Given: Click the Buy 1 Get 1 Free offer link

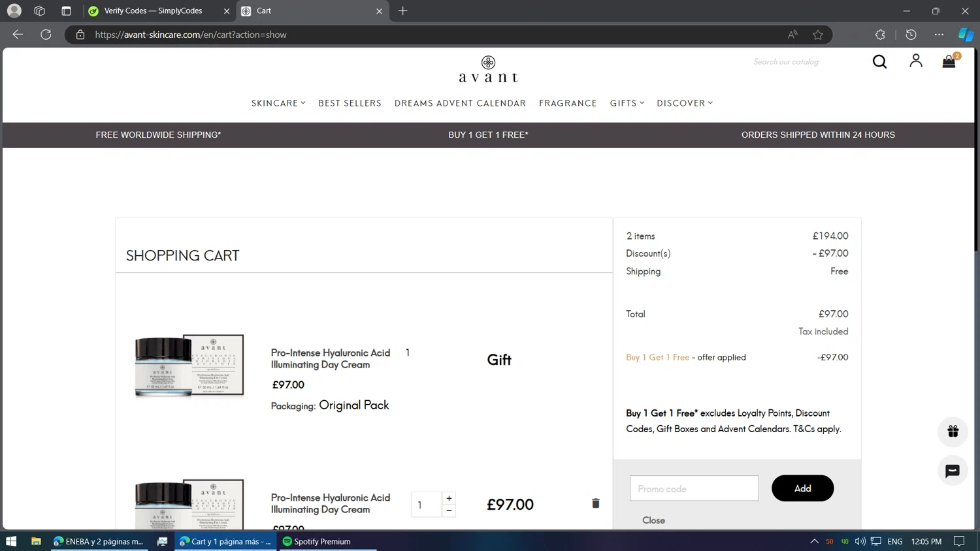Looking at the screenshot, I should (x=657, y=357).
